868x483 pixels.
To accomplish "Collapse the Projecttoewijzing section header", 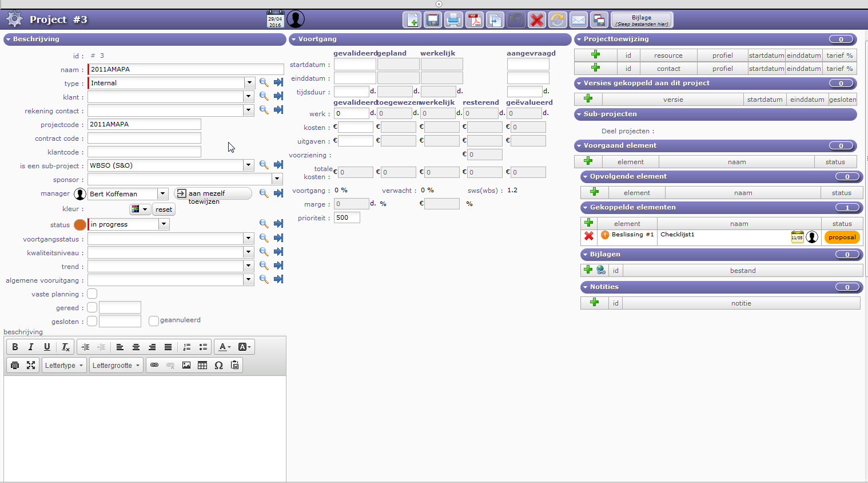I will (579, 39).
